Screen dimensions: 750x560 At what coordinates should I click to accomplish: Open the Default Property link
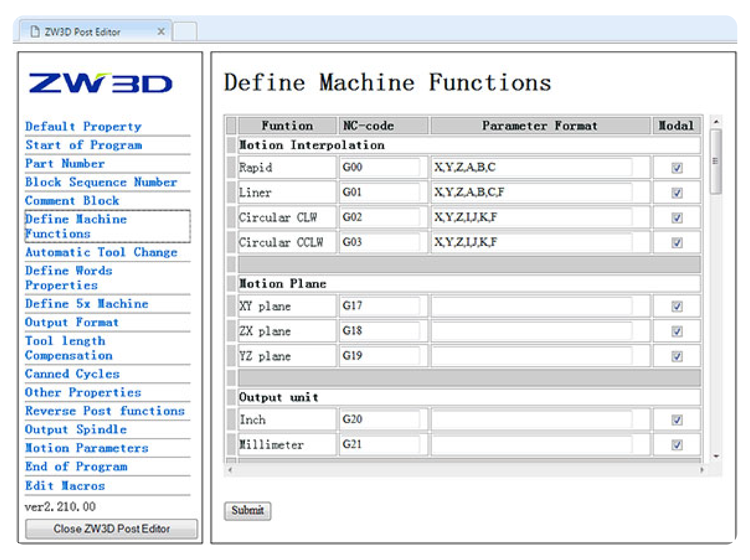tap(83, 126)
